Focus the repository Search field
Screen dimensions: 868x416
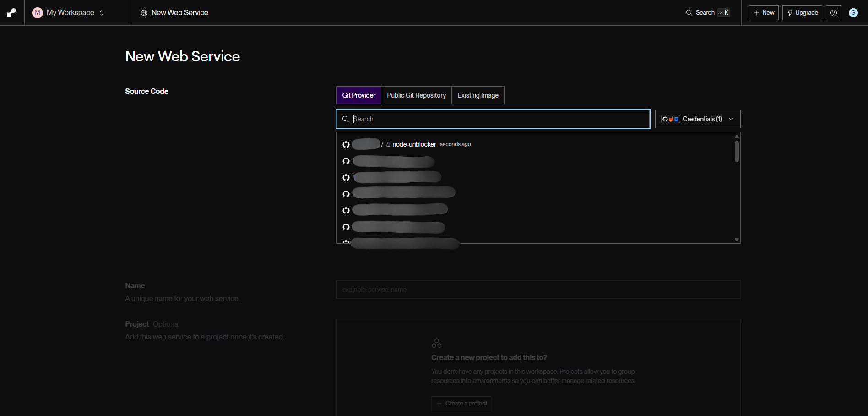pos(493,119)
